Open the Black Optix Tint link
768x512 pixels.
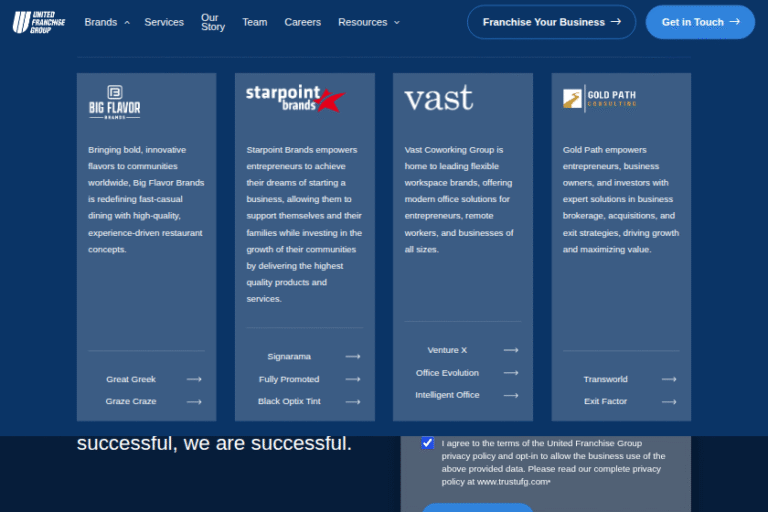289,401
